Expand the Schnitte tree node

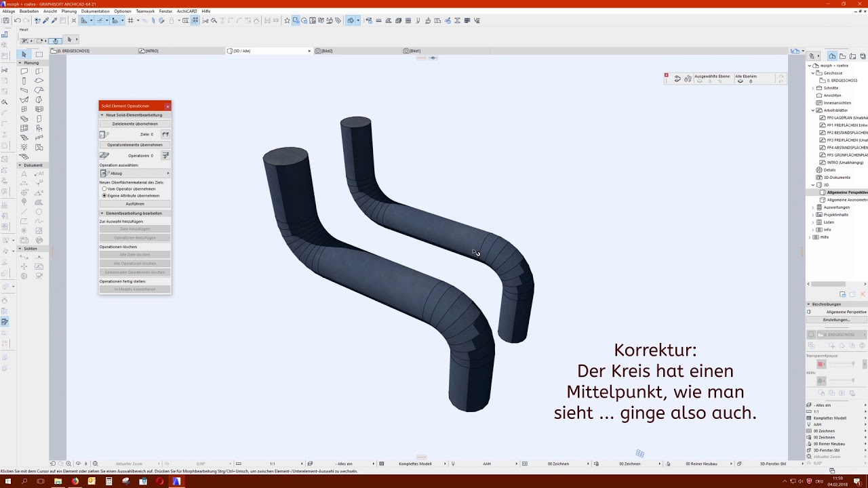pos(813,88)
